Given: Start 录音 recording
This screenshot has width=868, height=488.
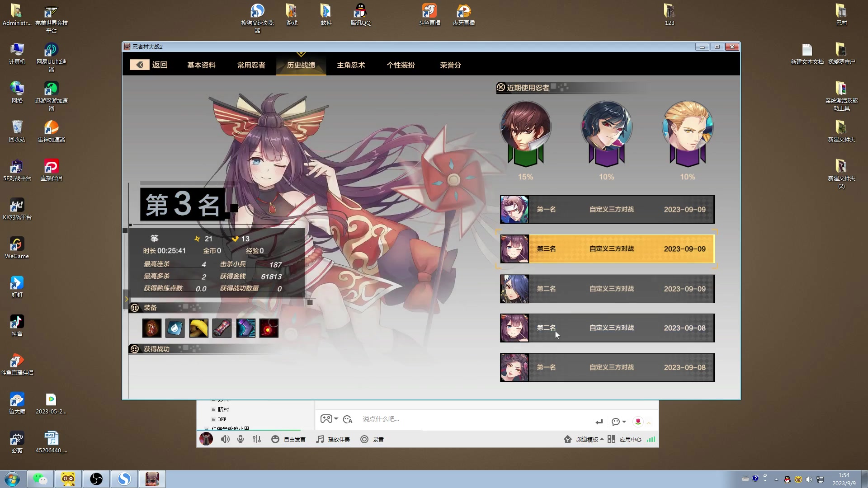Looking at the screenshot, I should [372, 439].
